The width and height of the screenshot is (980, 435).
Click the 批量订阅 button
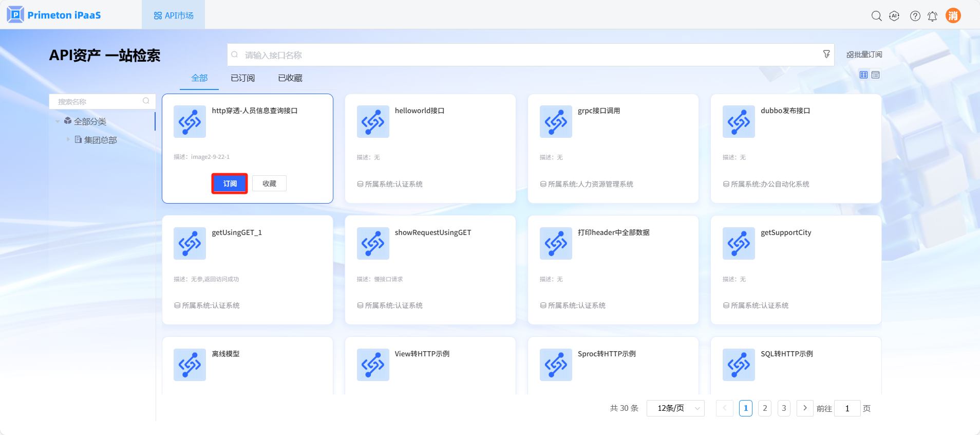pos(864,55)
